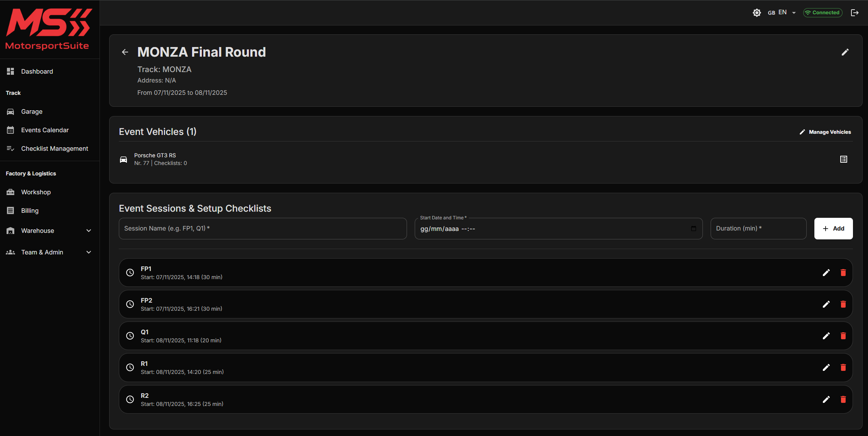Click Manage Vehicles
Image resolution: width=868 pixels, height=436 pixels.
[825, 132]
